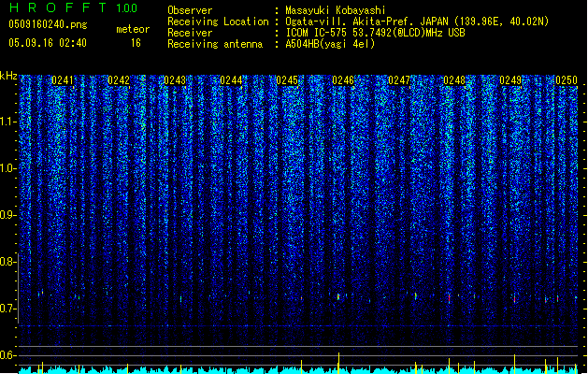Click the 0.9 kHz frequency axis label
588x374 pixels.
click(8, 215)
